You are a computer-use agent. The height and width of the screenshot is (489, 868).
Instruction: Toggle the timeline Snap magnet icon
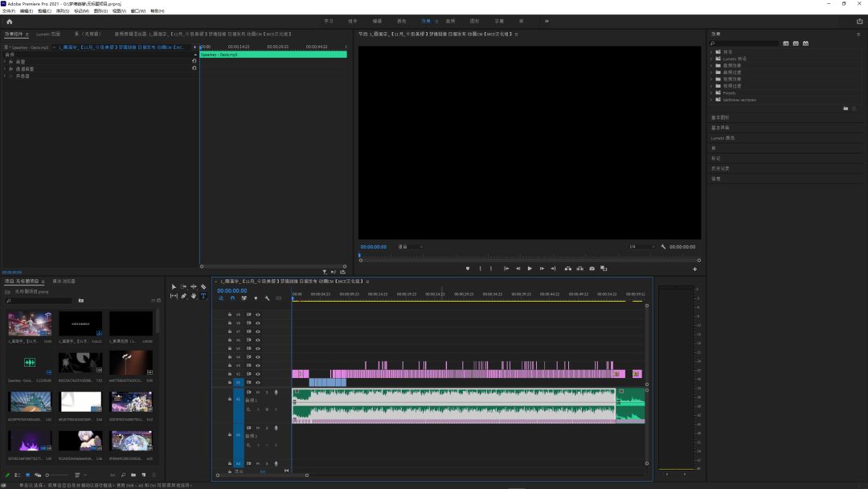[232, 298]
